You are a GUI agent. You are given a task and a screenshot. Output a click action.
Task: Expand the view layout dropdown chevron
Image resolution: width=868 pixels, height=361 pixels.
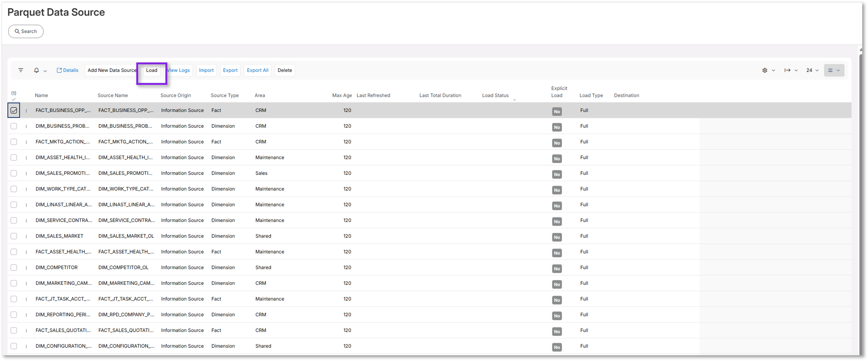tap(838, 70)
